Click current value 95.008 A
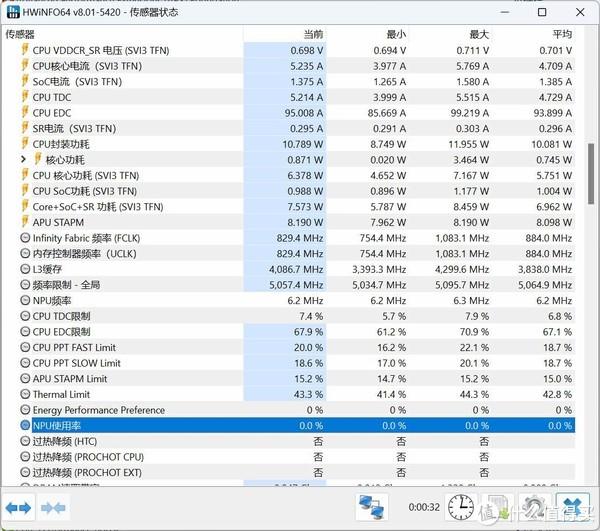Image resolution: width=600 pixels, height=531 pixels. point(304,113)
